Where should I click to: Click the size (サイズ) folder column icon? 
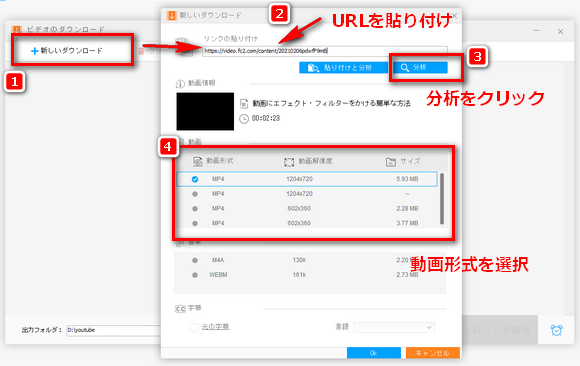coord(391,162)
